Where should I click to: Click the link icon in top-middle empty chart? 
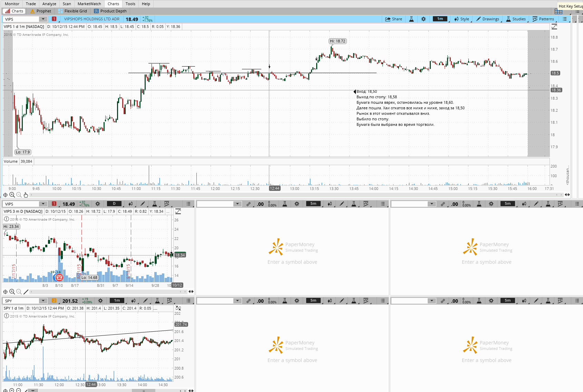tap(248, 204)
